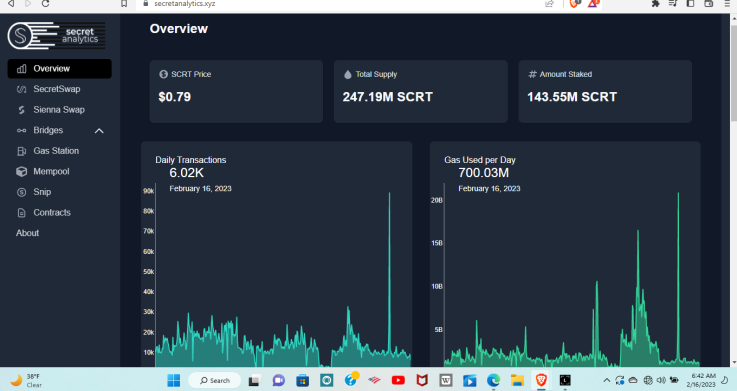Click the $0.79 price value
Screen dimensions: 737x391
[x=174, y=97]
